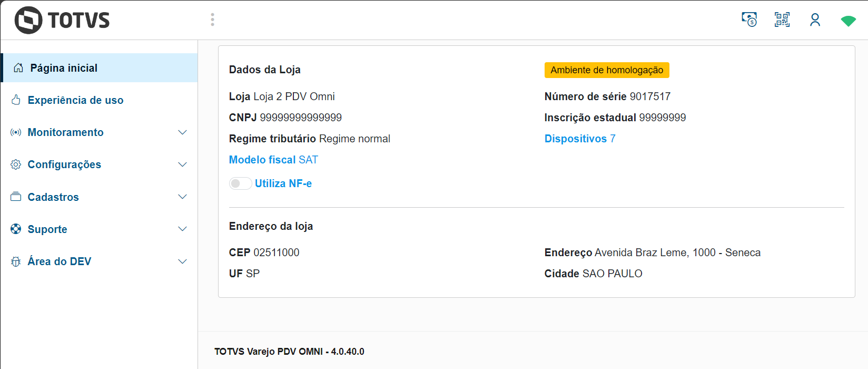Click the Ambiente de homologação yellow badge

pyautogui.click(x=607, y=70)
